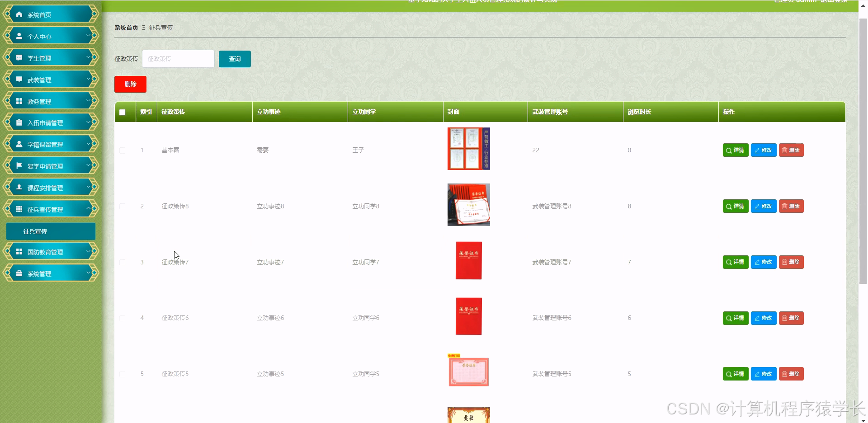868x423 pixels.
Task: Expand the 武装管理 menu arrow
Action: [89, 79]
